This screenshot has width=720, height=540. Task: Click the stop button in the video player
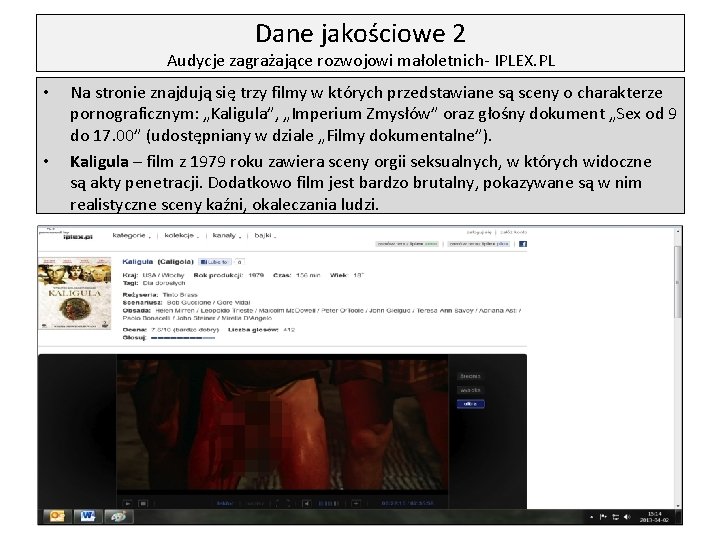[x=143, y=503]
